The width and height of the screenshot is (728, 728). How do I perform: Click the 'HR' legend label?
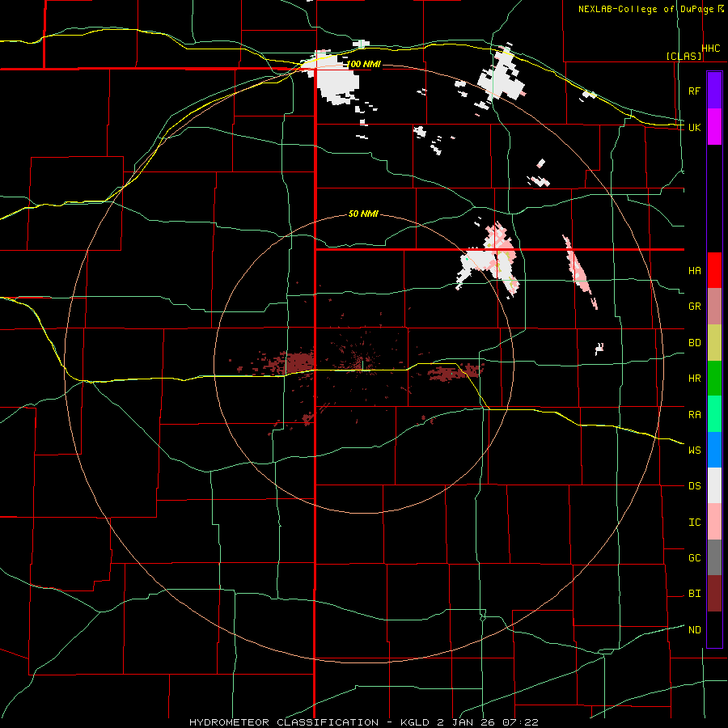pos(694,379)
